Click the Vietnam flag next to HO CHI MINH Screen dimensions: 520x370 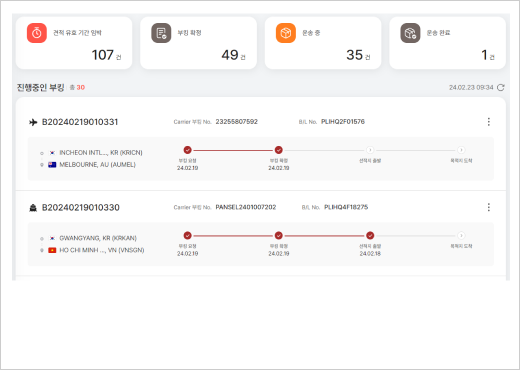(x=52, y=250)
